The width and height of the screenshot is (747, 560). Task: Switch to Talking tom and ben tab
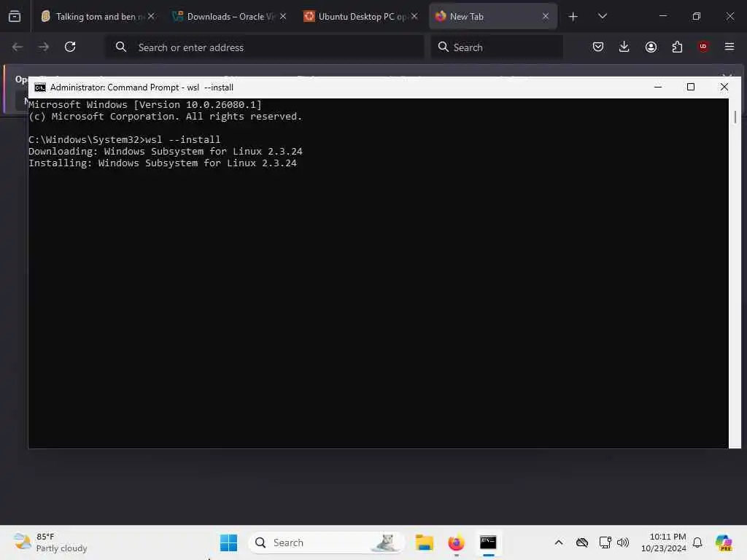tap(98, 16)
